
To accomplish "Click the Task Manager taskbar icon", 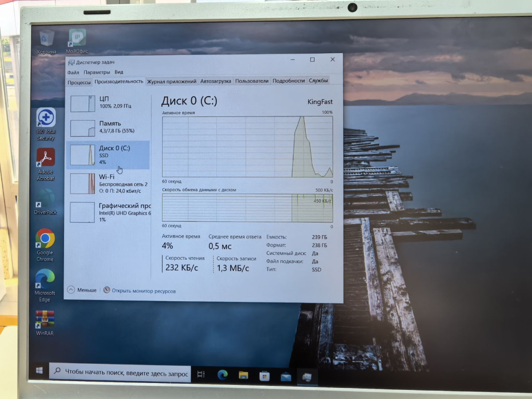I will (307, 377).
